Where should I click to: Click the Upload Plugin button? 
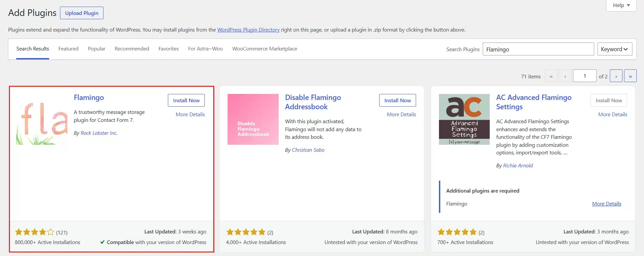point(82,13)
